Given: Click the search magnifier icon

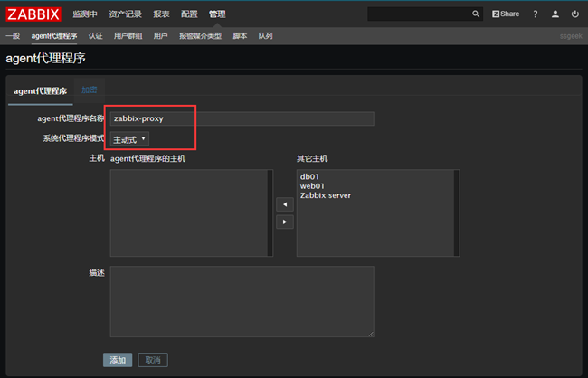Looking at the screenshot, I should 476,14.
